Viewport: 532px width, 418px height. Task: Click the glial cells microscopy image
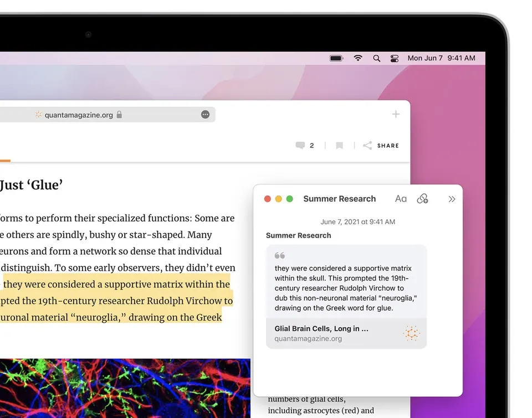pyautogui.click(x=125, y=388)
